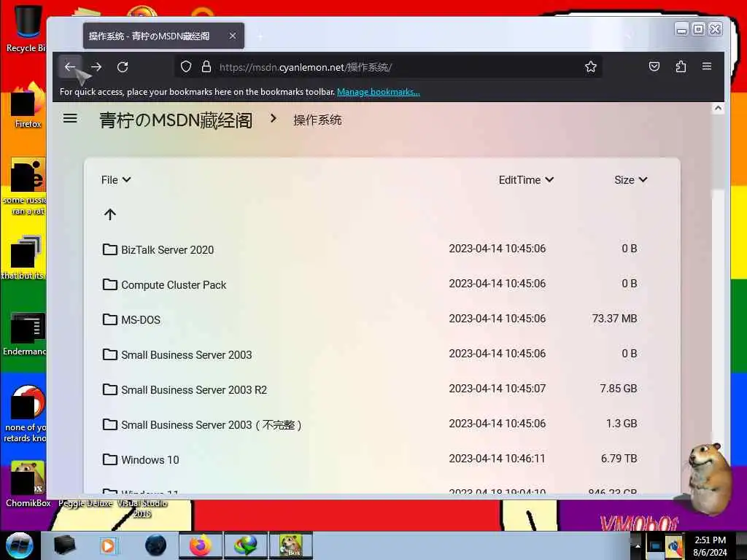Reload the page with the refresh icon
The height and width of the screenshot is (560, 747).
click(x=123, y=66)
